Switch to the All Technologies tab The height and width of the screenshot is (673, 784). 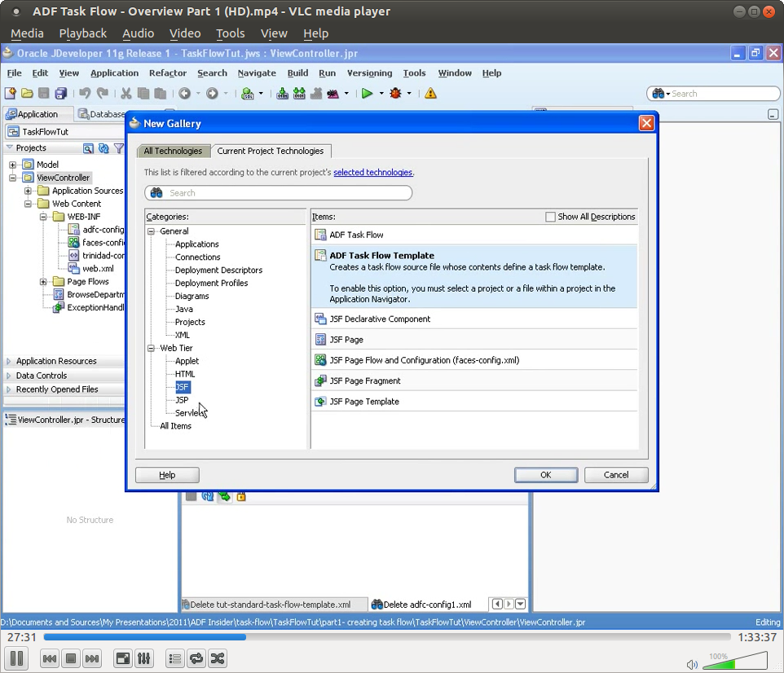174,151
